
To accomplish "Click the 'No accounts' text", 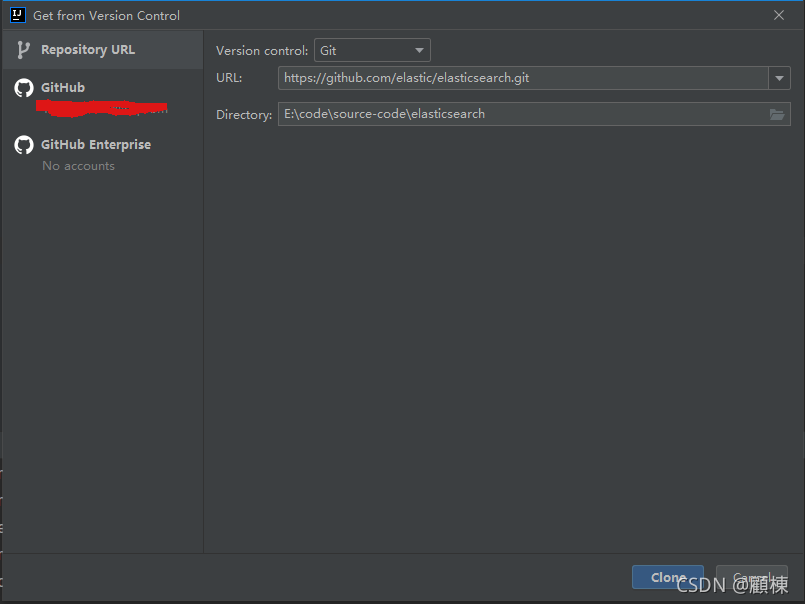I will (x=79, y=166).
